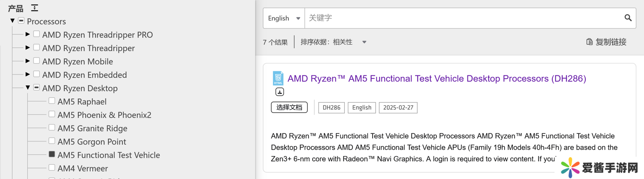Collapse the Processors tree root
The image size is (644, 179).
13,21
